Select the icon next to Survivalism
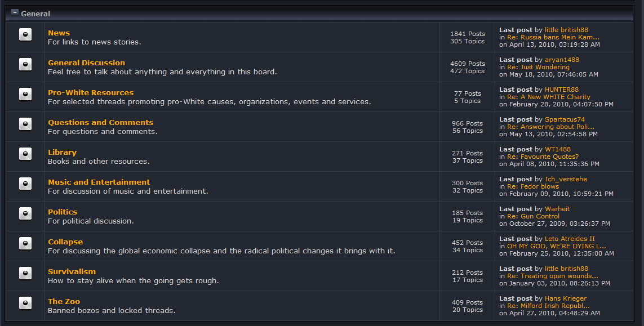Image resolution: width=644 pixels, height=326 pixels. click(x=25, y=273)
